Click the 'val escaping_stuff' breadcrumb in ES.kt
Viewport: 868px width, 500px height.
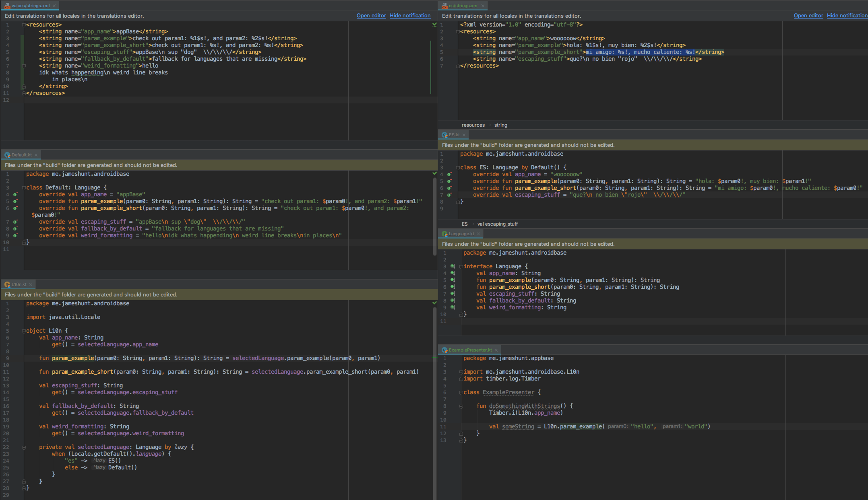[x=497, y=224]
